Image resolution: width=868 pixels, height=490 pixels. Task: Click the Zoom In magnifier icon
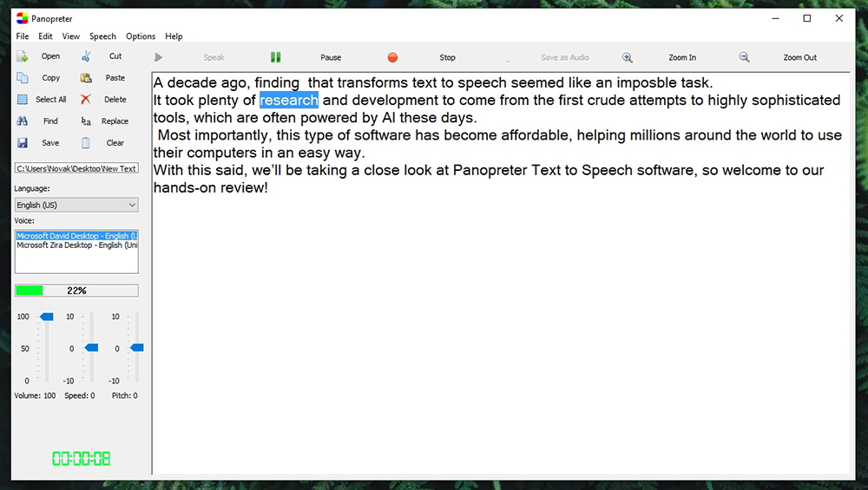coord(628,57)
